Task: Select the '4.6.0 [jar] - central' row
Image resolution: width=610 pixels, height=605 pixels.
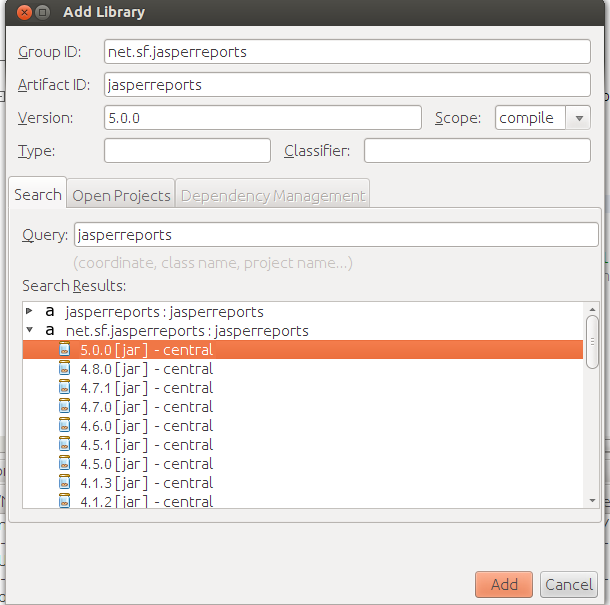Action: [x=303, y=426]
